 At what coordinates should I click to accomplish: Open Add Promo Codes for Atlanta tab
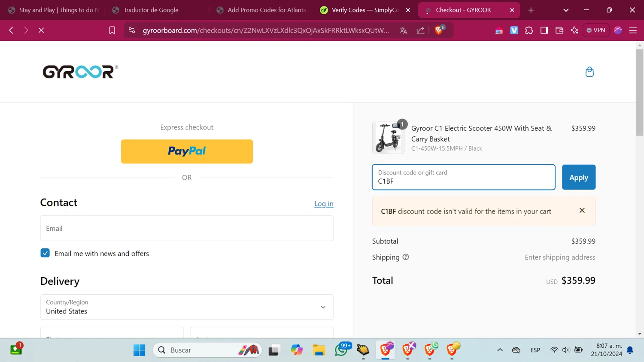click(261, 10)
